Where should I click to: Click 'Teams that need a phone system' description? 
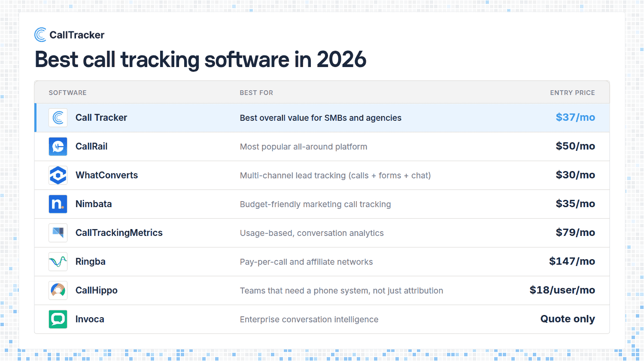pos(341,291)
